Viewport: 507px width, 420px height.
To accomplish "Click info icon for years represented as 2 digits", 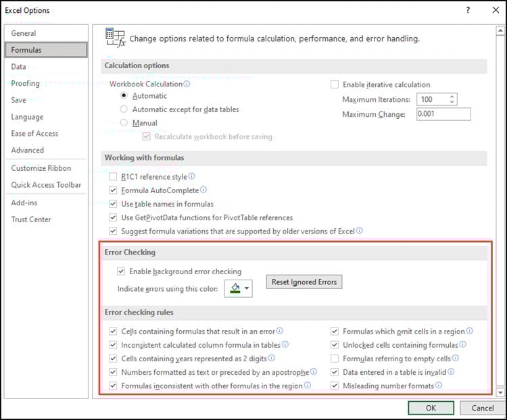I will [x=272, y=358].
